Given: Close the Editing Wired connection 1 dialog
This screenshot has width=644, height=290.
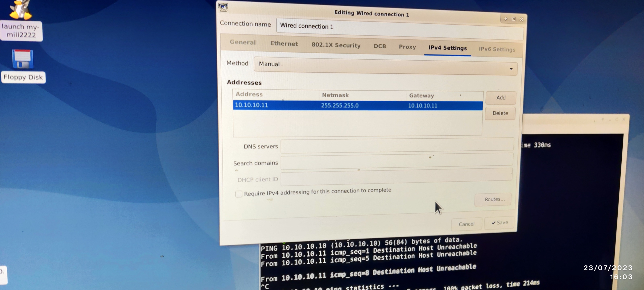Looking at the screenshot, I should 521,19.
